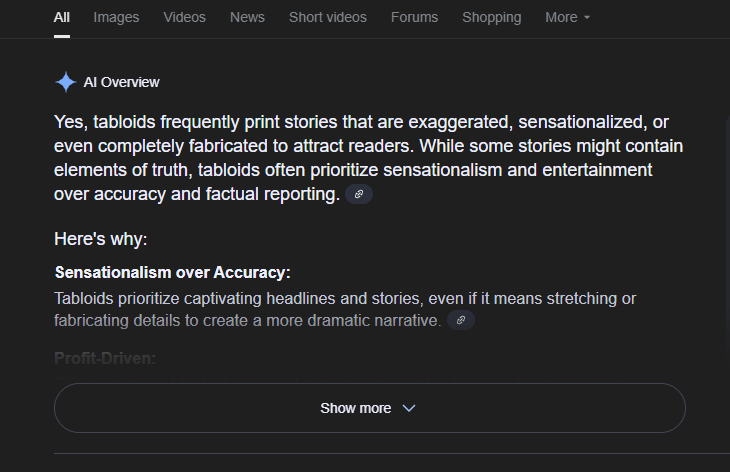
Task: Switch to the Images tab
Action: click(116, 17)
